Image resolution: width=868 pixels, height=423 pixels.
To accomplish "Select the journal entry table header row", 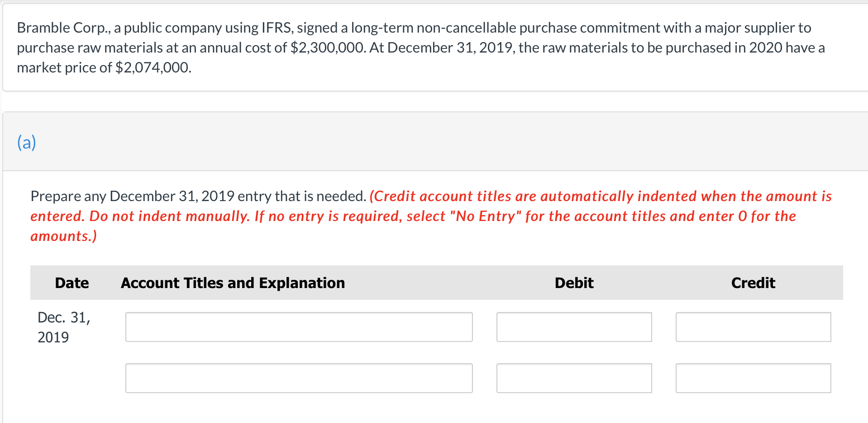I will click(x=434, y=282).
